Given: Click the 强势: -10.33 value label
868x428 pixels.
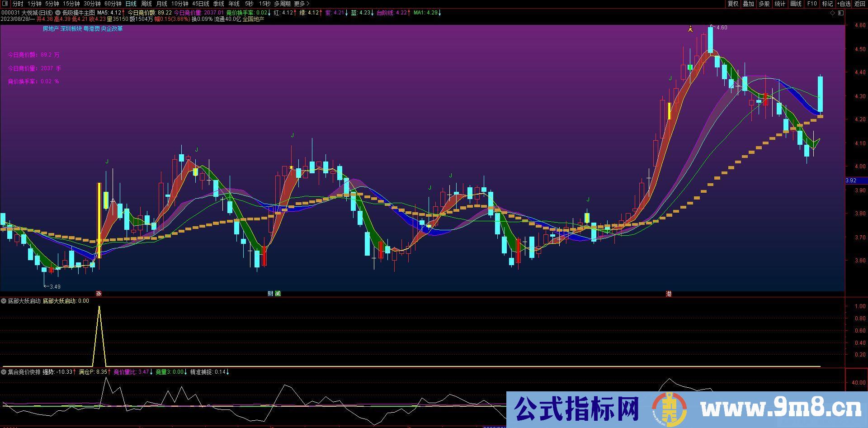Looking at the screenshot, I should (x=59, y=372).
